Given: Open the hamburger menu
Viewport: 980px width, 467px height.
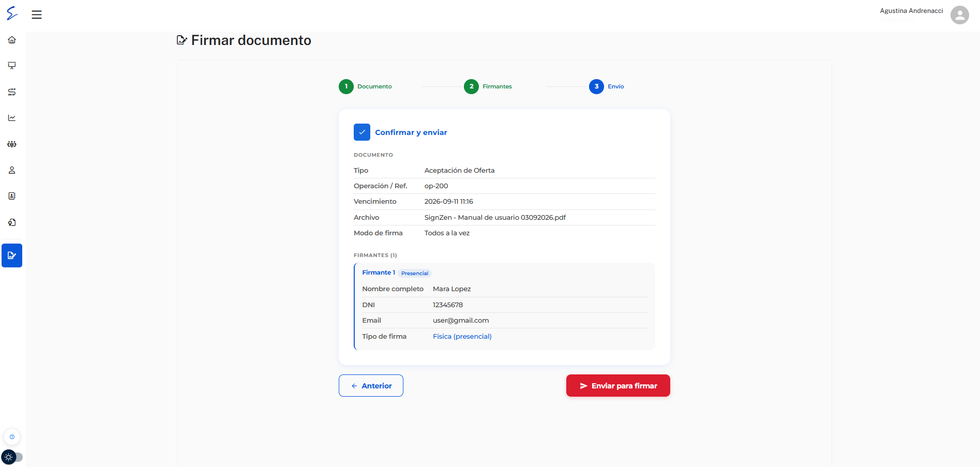Looking at the screenshot, I should pos(37,14).
